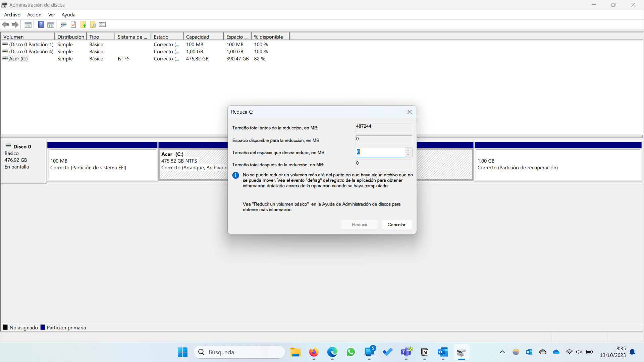Click the show/hide console tree icon
Viewport: 644px width, 362px height.
click(28, 24)
